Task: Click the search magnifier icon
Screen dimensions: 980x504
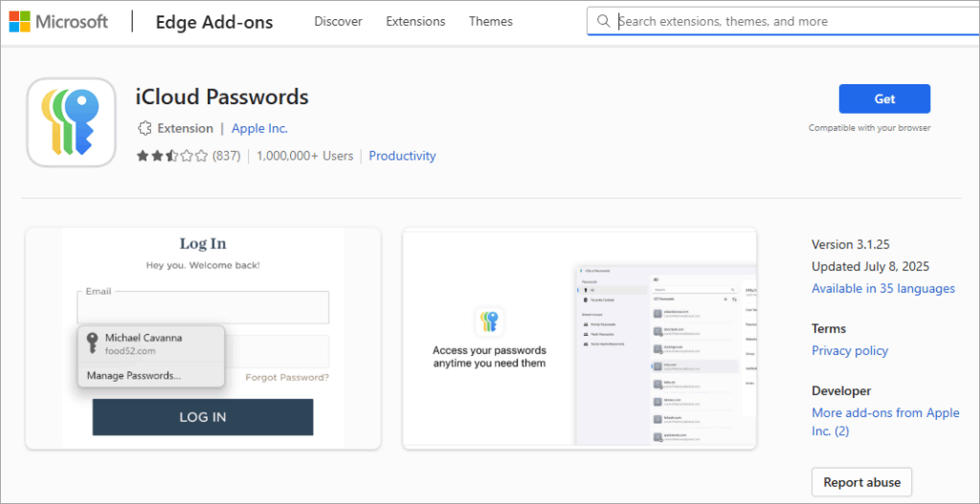Action: pyautogui.click(x=603, y=21)
